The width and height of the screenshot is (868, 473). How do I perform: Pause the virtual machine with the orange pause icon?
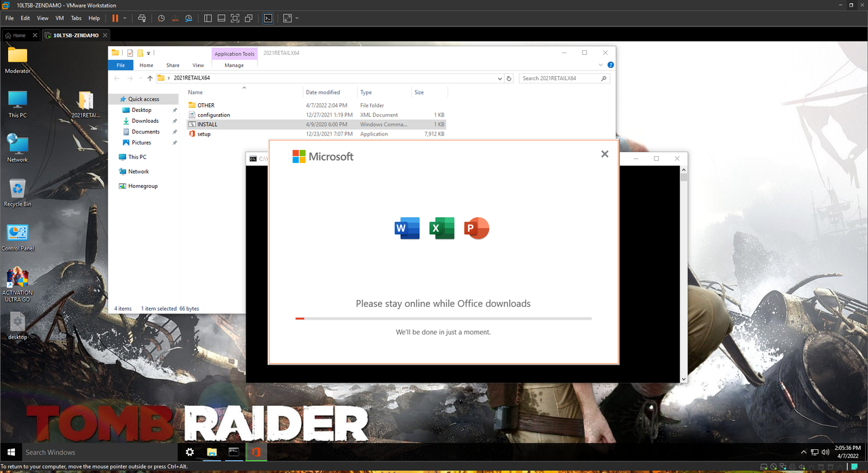coord(115,18)
